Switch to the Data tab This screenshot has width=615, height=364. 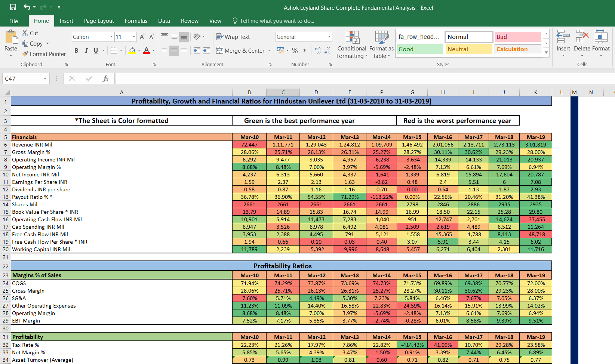tap(164, 21)
